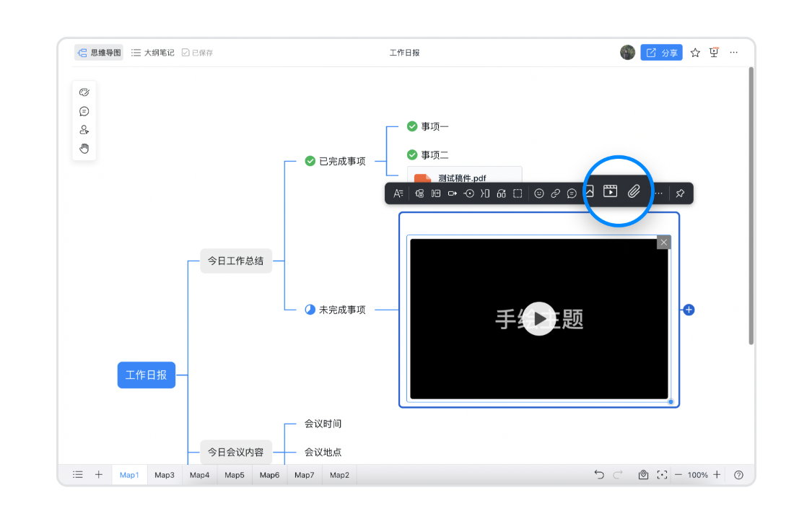Switch to Map5 tab

235,475
